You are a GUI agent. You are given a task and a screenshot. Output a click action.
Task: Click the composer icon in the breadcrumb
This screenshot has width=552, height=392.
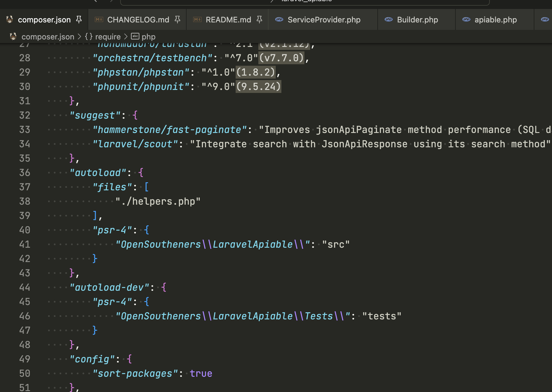pyautogui.click(x=13, y=37)
